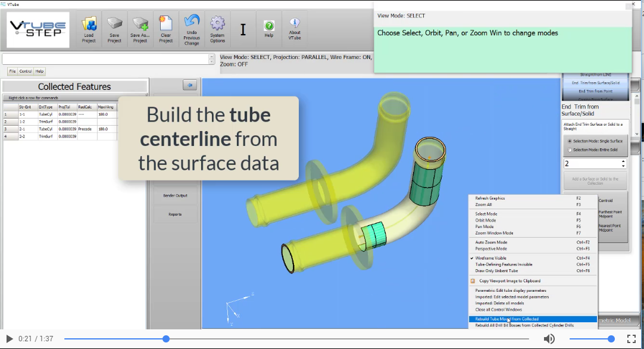Open the File menu in left panel

12,71
